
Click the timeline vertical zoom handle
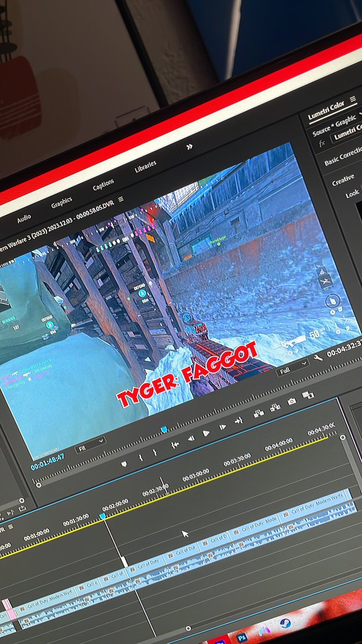(x=342, y=438)
